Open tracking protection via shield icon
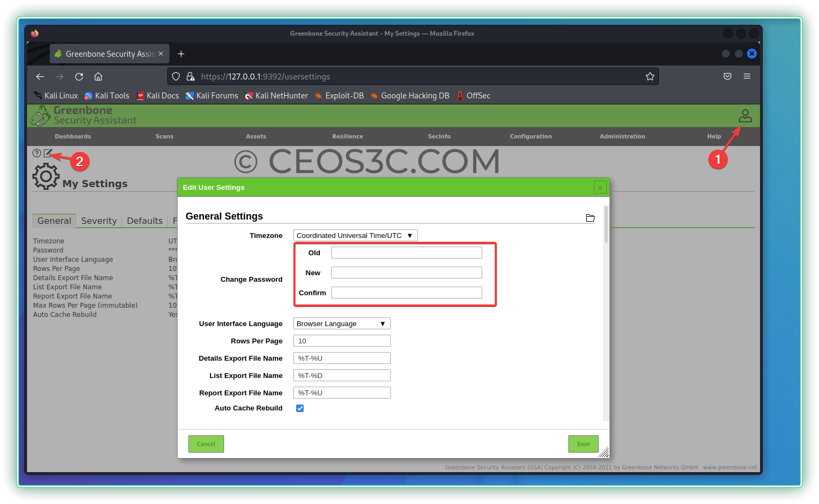 [x=176, y=76]
